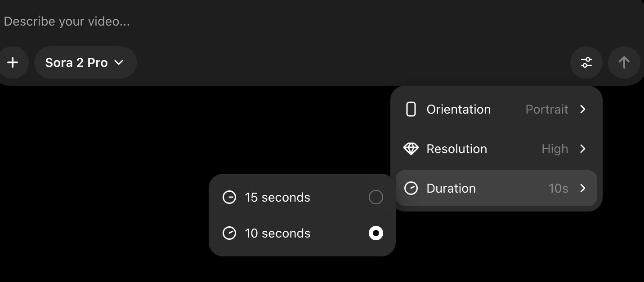Image resolution: width=644 pixels, height=282 pixels.
Task: Click the Portrait orientation value
Action: tap(546, 110)
